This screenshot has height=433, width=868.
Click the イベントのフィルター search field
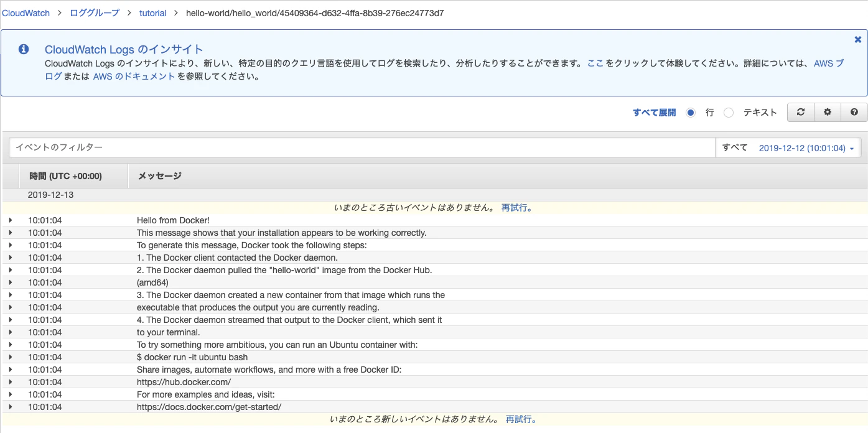pyautogui.click(x=249, y=147)
